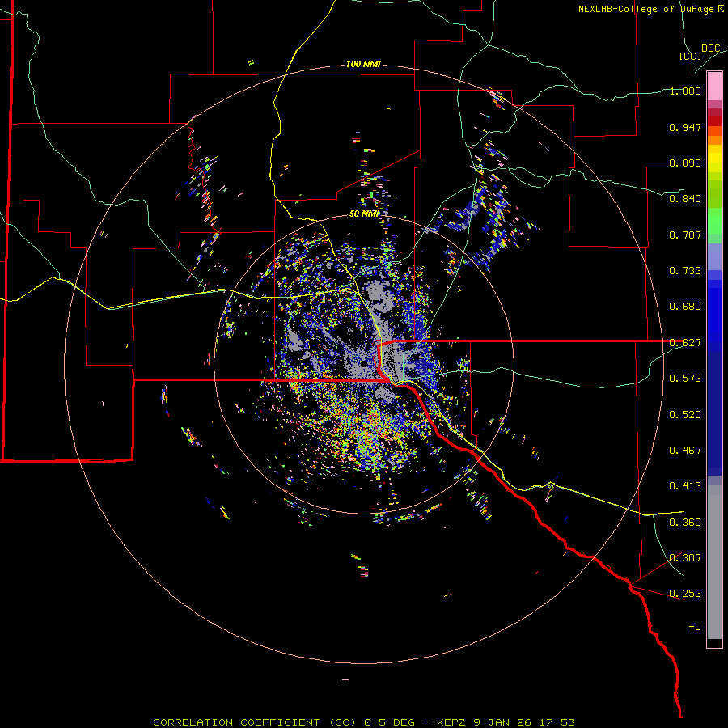Viewport: 728px width, 728px height.
Task: Click the 0.893 color scale value
Action: click(685, 163)
